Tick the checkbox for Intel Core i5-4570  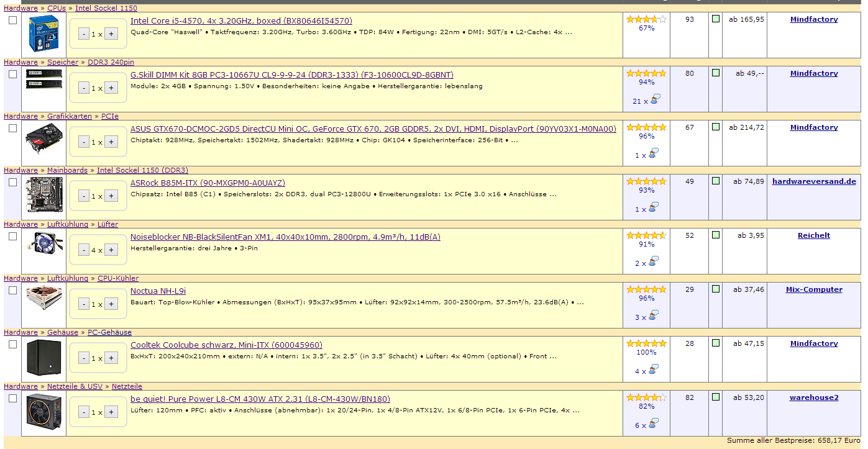12,20
